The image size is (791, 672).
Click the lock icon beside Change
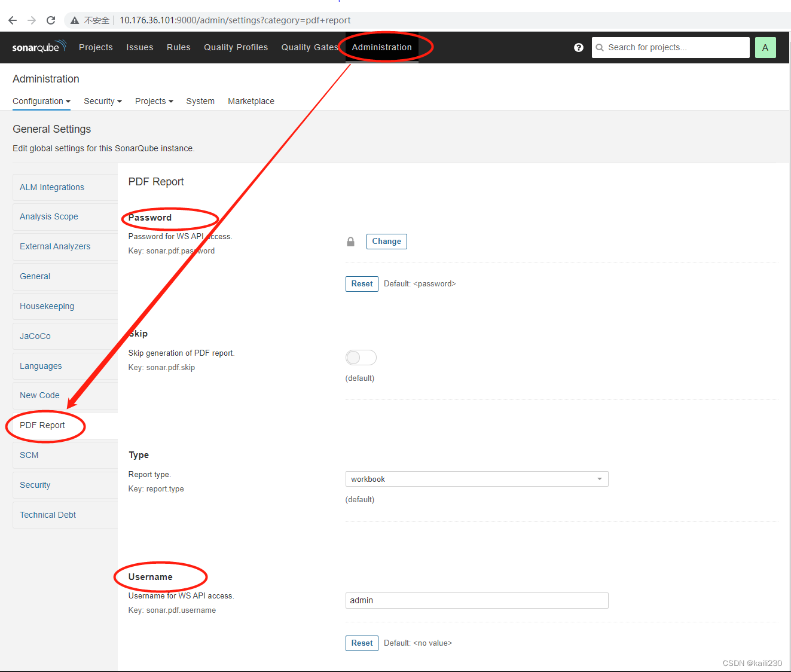click(351, 242)
